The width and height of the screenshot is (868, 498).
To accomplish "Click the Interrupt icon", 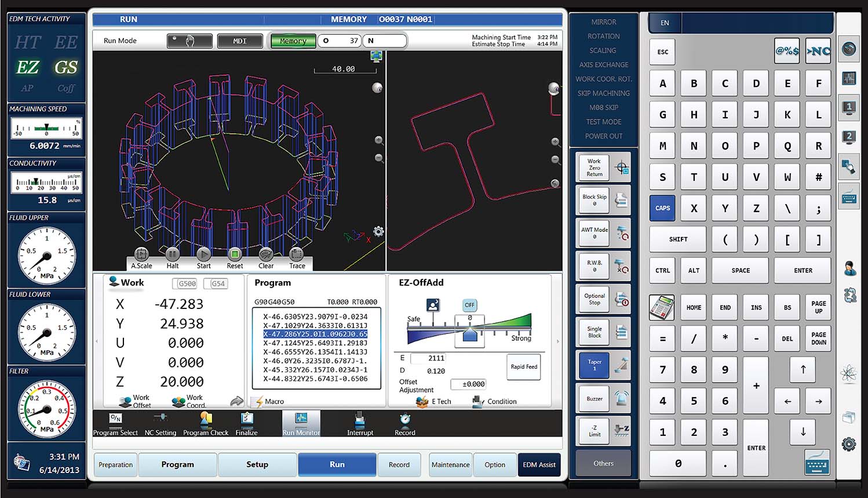I will (360, 424).
